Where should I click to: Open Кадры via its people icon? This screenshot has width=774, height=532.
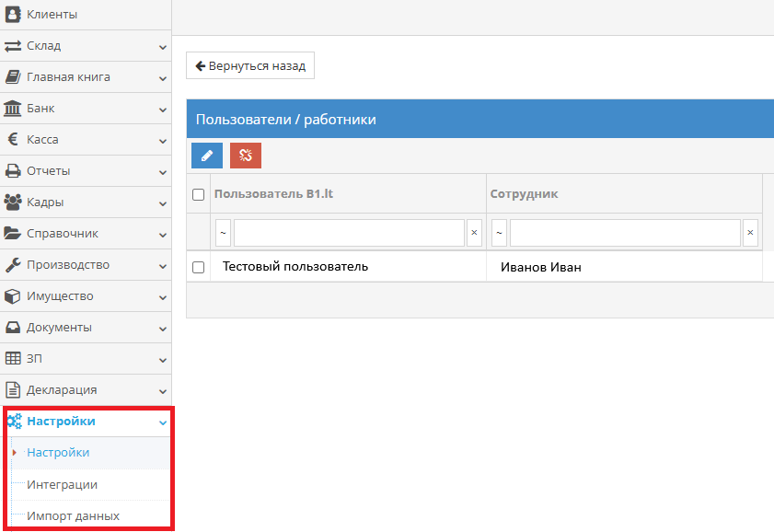tap(13, 202)
